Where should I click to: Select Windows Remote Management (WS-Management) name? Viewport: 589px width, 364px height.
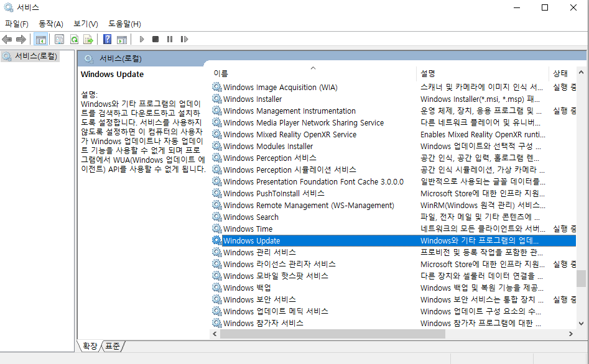click(x=308, y=205)
